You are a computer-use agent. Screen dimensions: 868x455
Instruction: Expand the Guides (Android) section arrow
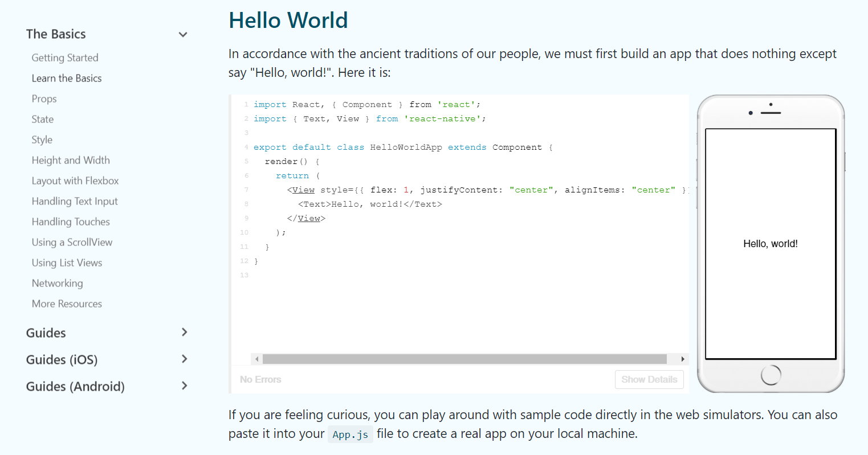coord(184,386)
